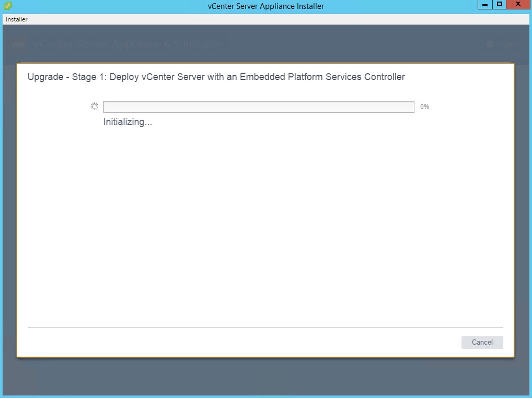Click the deployment progress bar
The height and width of the screenshot is (398, 532).
[x=259, y=107]
